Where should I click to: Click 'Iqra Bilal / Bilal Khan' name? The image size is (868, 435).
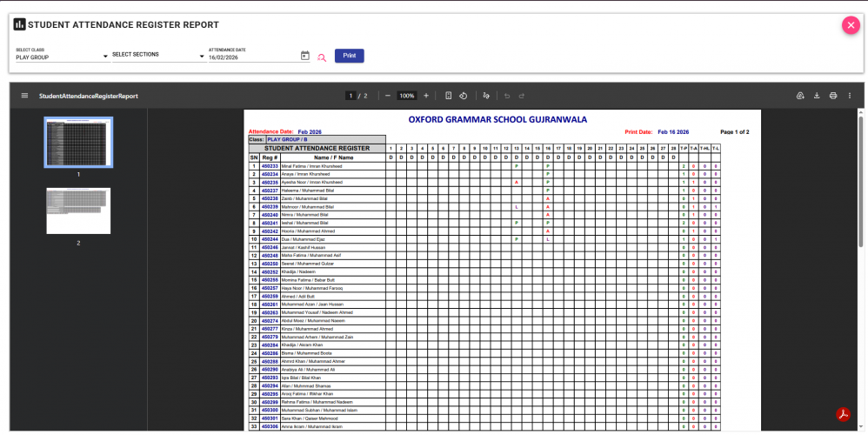pos(301,378)
